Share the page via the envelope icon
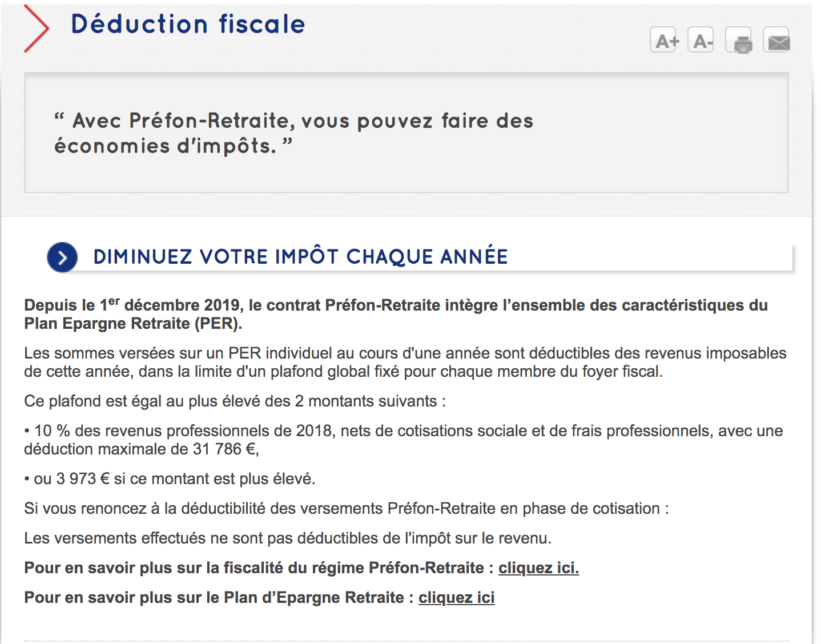Image resolution: width=821 pixels, height=644 pixels. 776,41
